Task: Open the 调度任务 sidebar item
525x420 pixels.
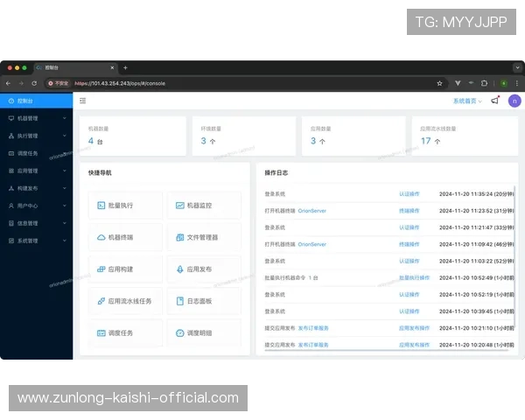Action: point(36,153)
